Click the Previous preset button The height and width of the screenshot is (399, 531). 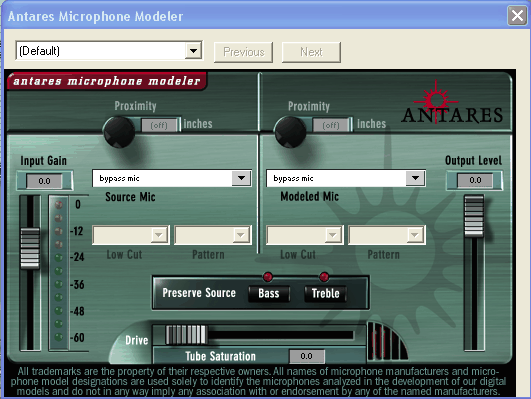click(243, 52)
